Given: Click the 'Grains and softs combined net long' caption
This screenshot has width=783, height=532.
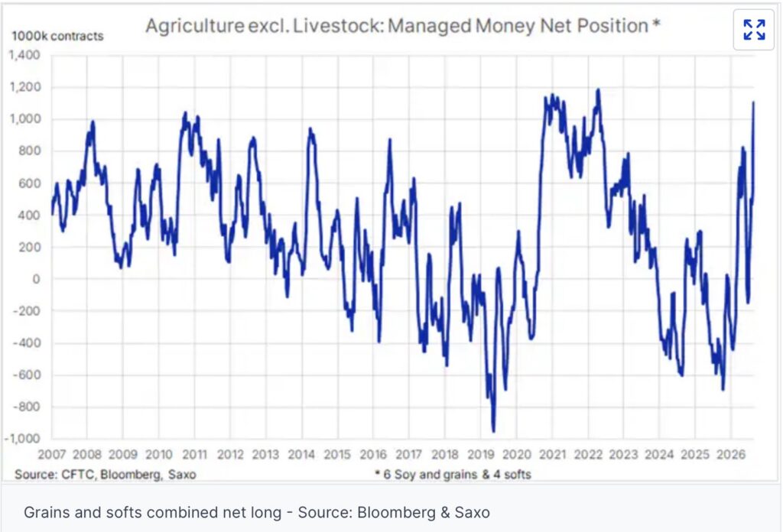Looking at the screenshot, I should [x=153, y=513].
